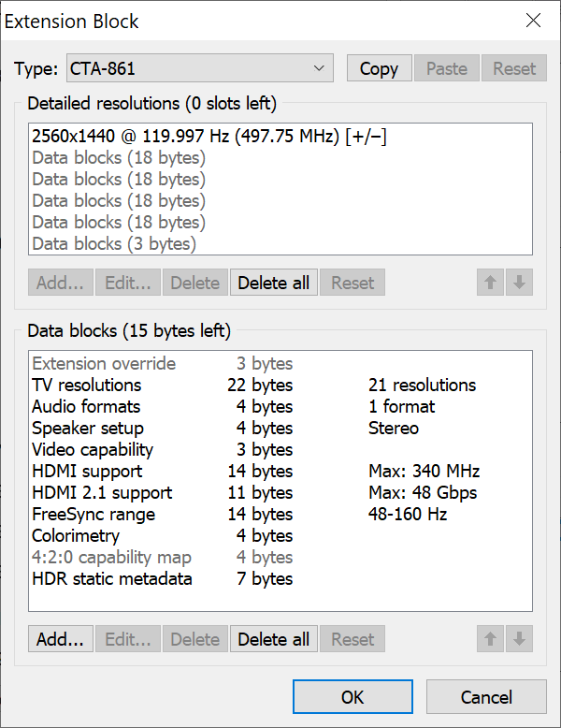The width and height of the screenshot is (561, 728).
Task: Delete all data blocks
Action: (273, 640)
